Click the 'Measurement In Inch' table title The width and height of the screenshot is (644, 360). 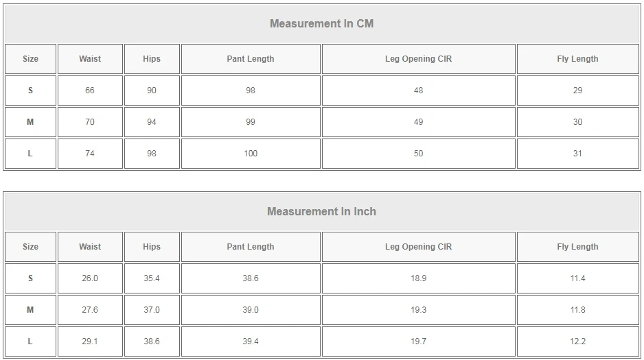pos(321,212)
